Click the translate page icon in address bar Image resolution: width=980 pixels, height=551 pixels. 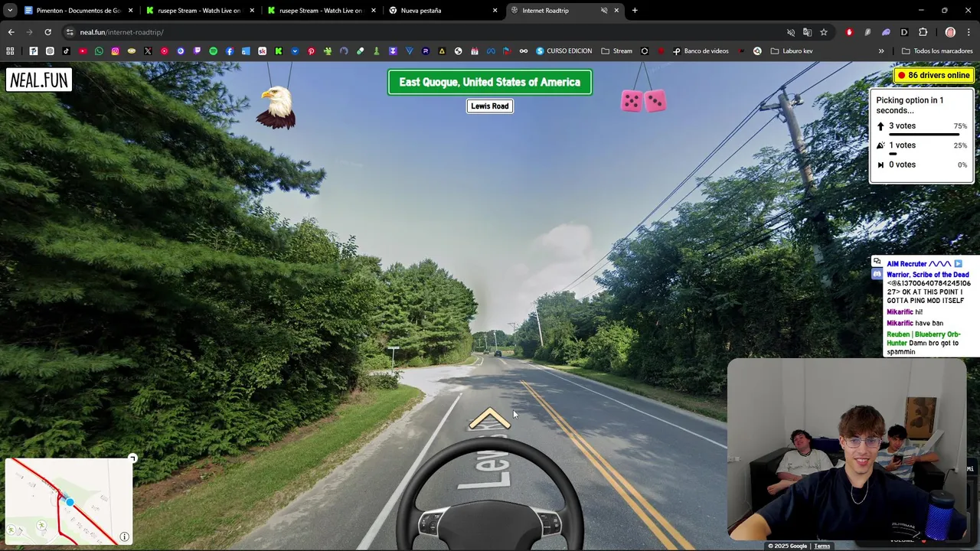807,32
